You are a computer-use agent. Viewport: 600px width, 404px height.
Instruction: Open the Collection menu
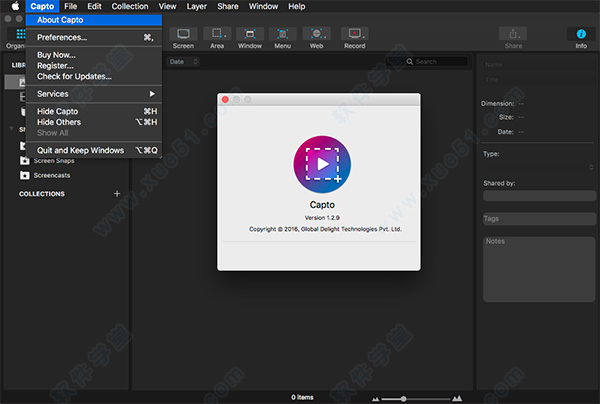pyautogui.click(x=130, y=6)
